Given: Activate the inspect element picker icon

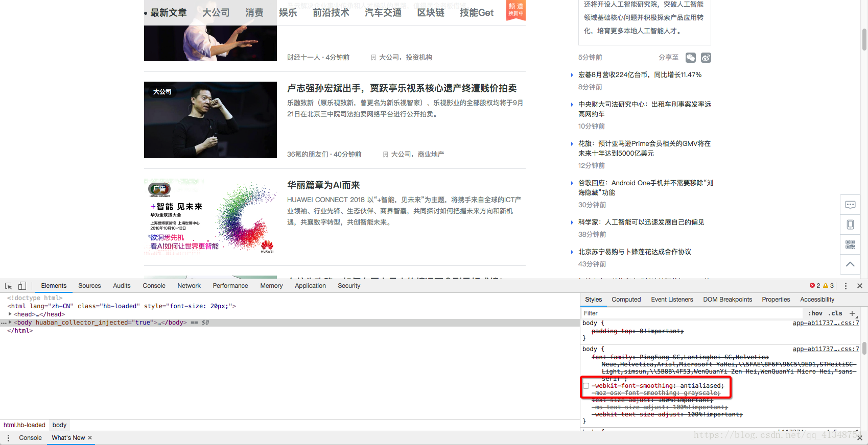Looking at the screenshot, I should (9, 286).
